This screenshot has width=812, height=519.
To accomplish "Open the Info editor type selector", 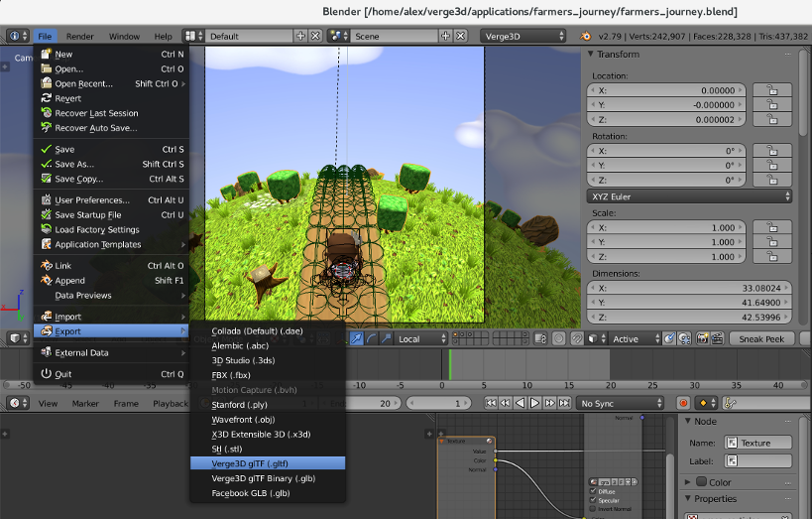I will pyautogui.click(x=18, y=36).
